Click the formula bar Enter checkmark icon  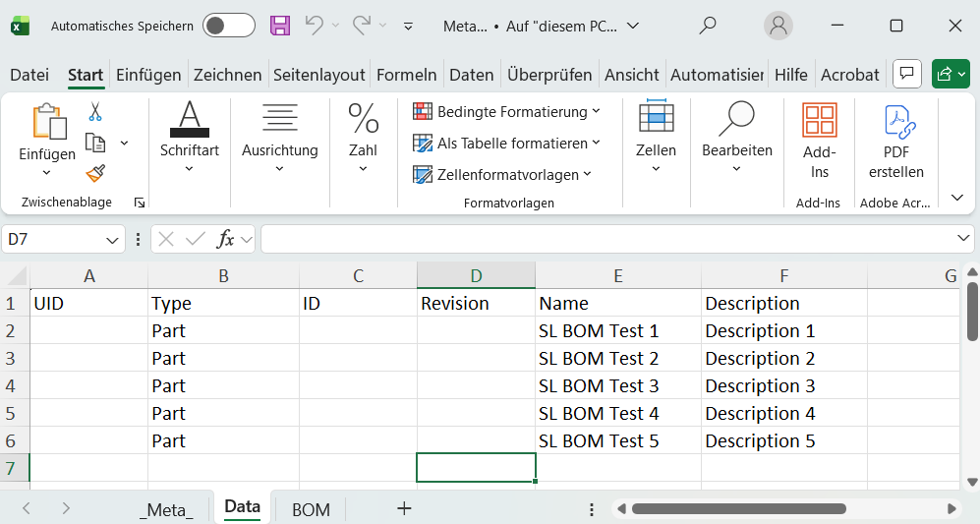tap(196, 239)
